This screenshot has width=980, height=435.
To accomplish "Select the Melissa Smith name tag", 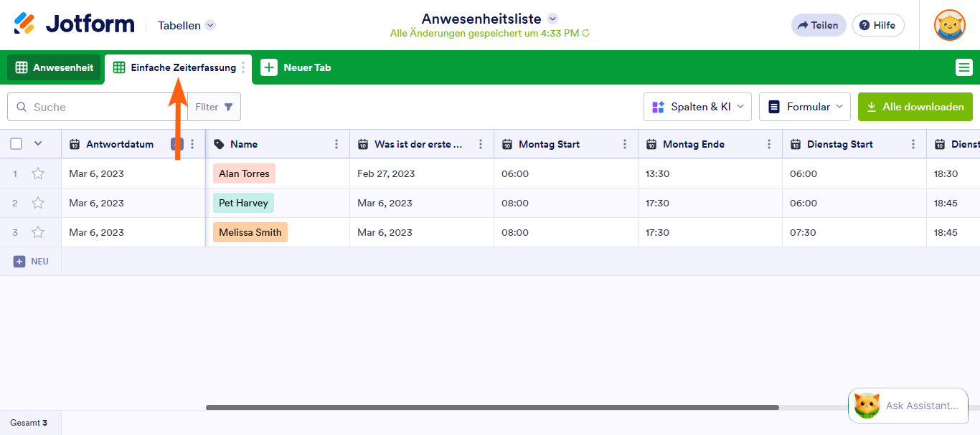I will (250, 232).
